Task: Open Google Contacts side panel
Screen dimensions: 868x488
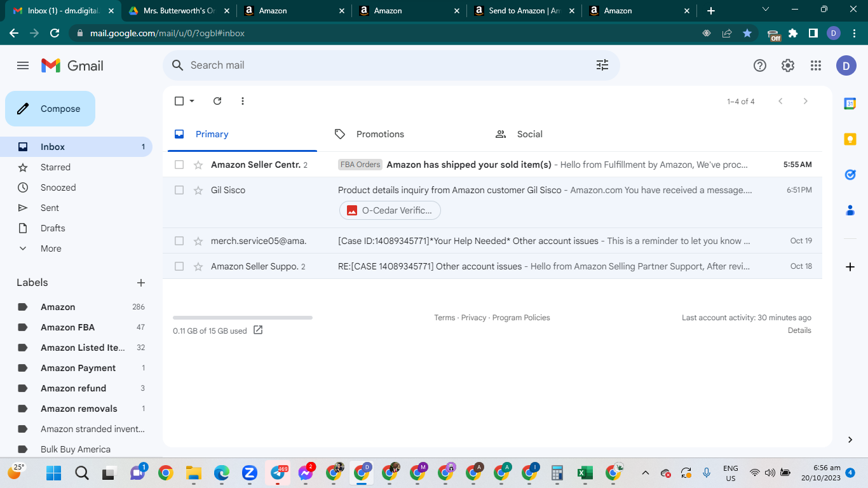Action: click(850, 210)
